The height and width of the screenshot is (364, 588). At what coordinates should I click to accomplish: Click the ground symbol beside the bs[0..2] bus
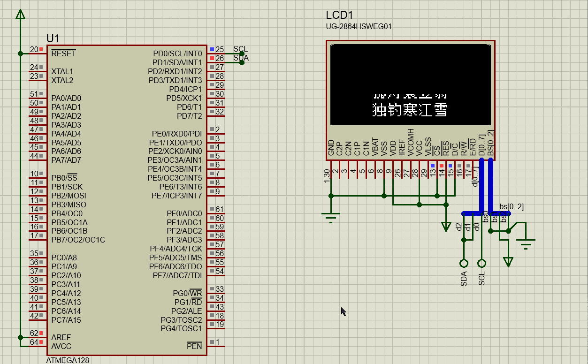click(x=526, y=244)
